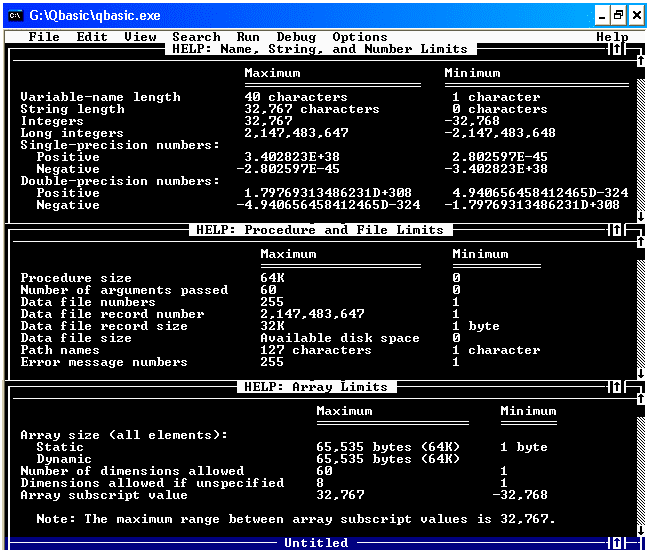
Task: Click the 'Dynamic' array row label
Action: (64, 459)
